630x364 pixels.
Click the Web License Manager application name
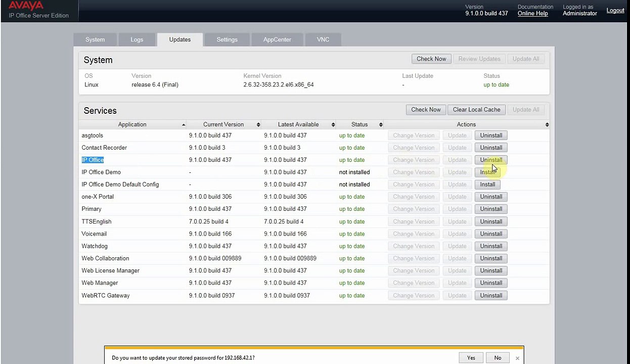(x=110, y=270)
